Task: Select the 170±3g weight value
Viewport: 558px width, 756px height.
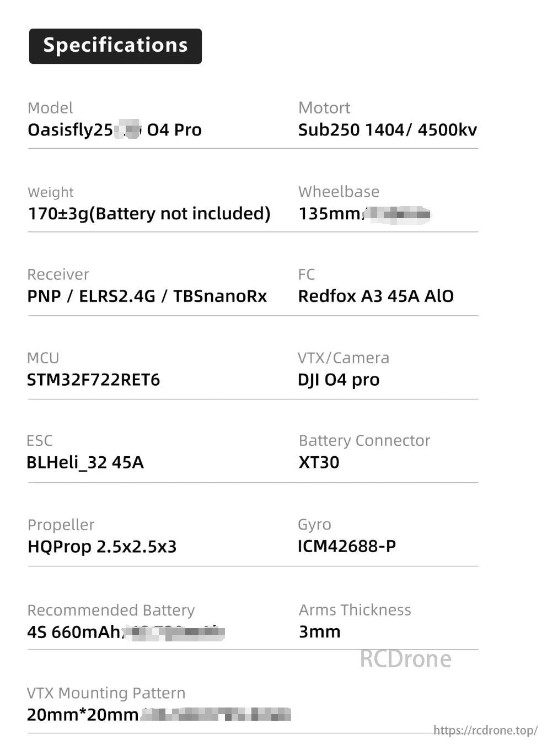Action: 149,214
